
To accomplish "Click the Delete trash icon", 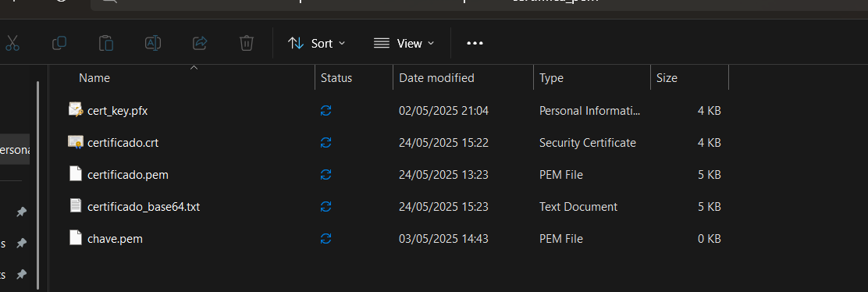I will coord(247,43).
